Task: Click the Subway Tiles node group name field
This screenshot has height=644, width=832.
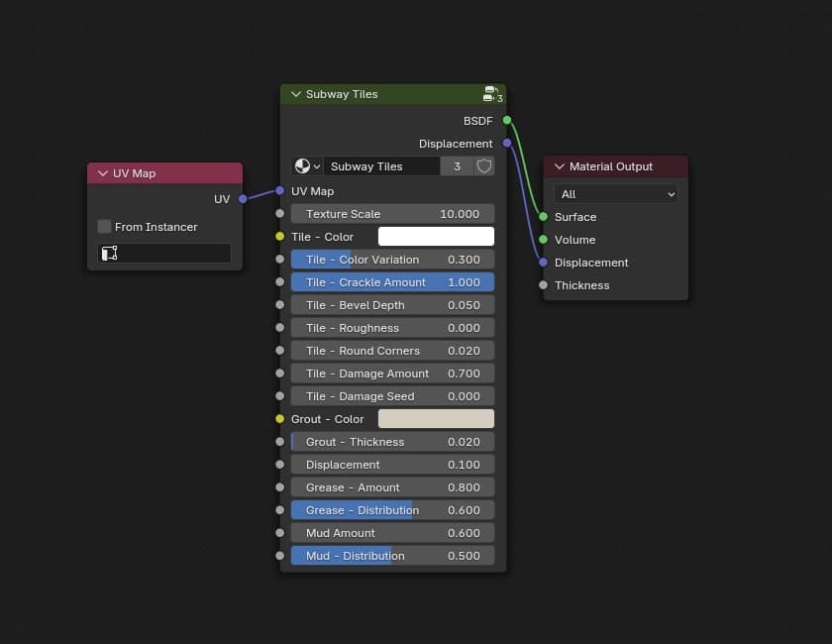Action: click(x=380, y=166)
